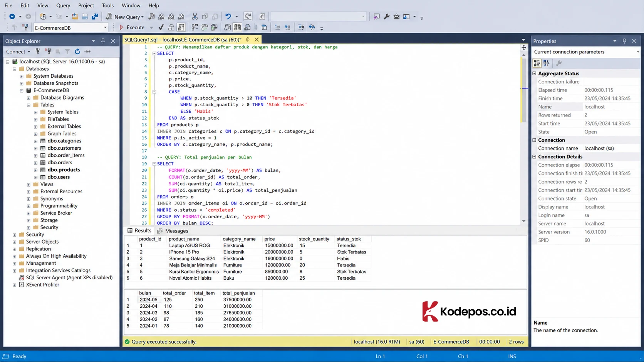644x362 pixels.
Task: Click the Activity Monitor sync icon
Action: 88,51
